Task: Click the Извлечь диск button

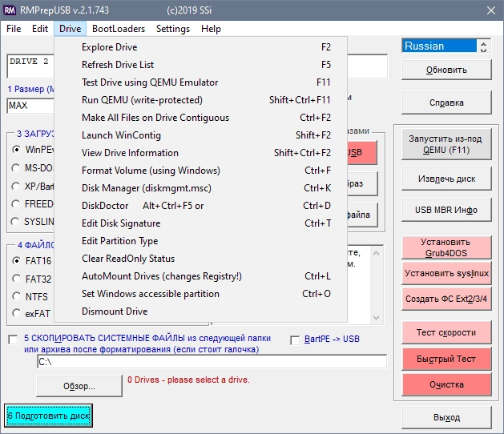Action: [x=446, y=179]
